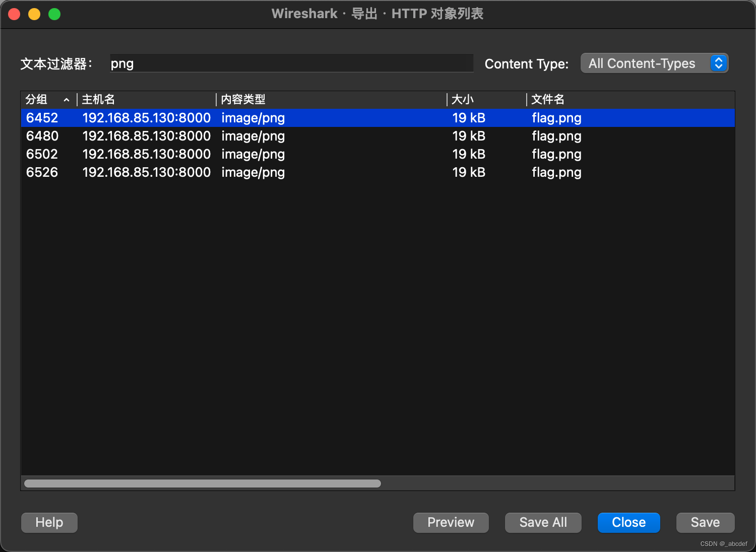The width and height of the screenshot is (756, 552).
Task: Sort by the 大小 column header
Action: point(486,100)
